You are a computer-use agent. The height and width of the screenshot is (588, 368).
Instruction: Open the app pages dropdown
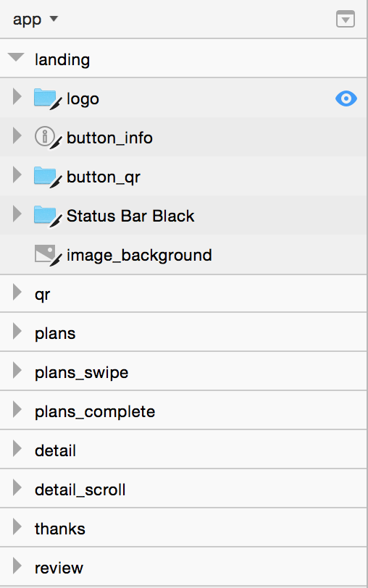click(35, 19)
